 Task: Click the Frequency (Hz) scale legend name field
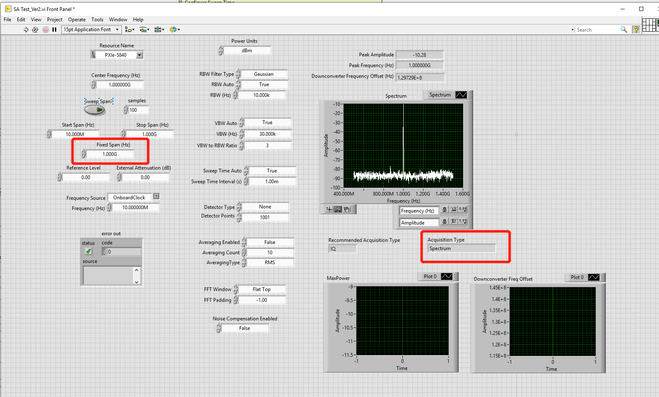[419, 210]
